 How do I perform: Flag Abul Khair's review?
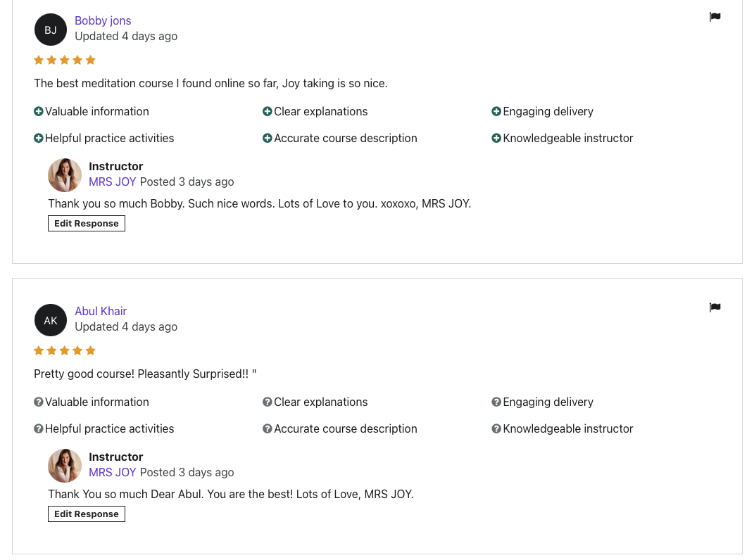coord(715,307)
